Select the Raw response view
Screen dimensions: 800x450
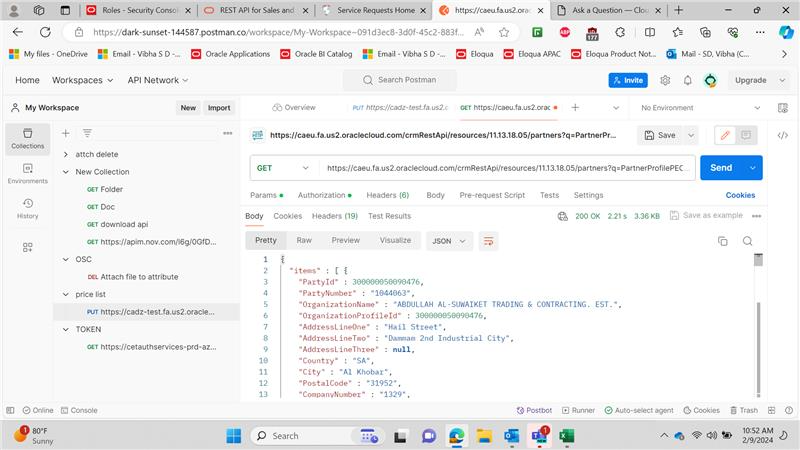(304, 240)
